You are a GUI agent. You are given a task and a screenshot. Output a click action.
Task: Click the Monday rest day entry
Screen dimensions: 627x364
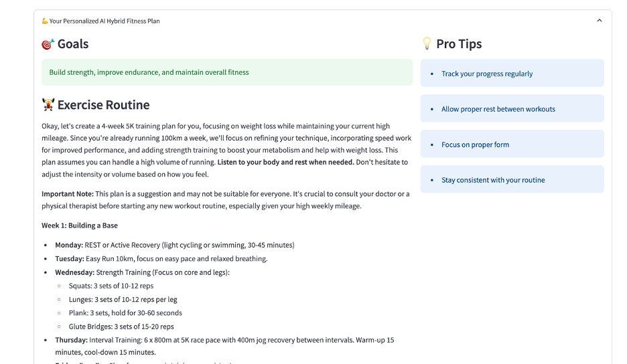tap(174, 245)
